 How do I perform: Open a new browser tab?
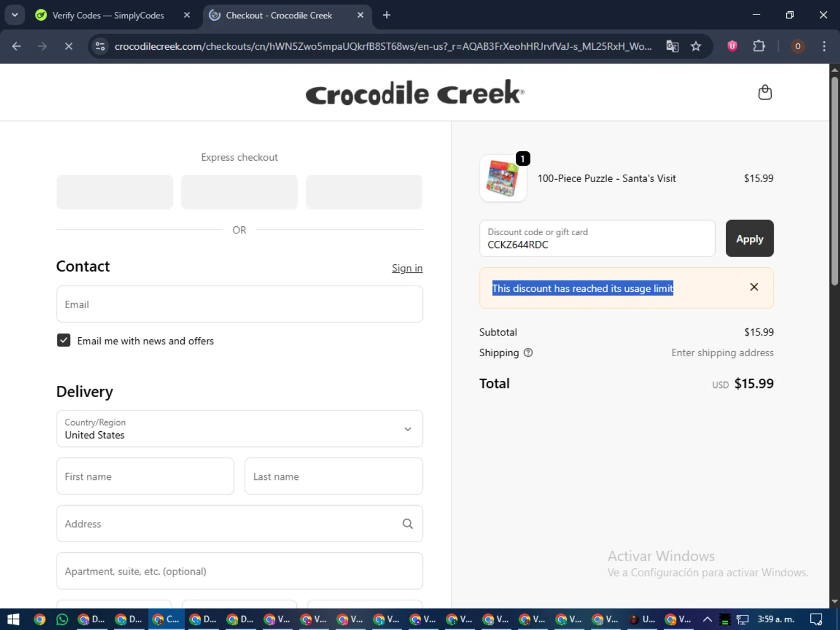(x=386, y=15)
